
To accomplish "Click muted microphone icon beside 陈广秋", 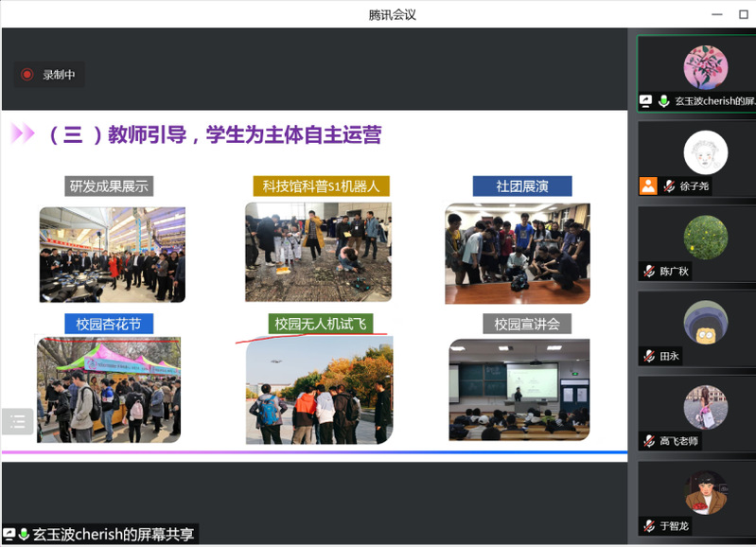I will tap(648, 271).
